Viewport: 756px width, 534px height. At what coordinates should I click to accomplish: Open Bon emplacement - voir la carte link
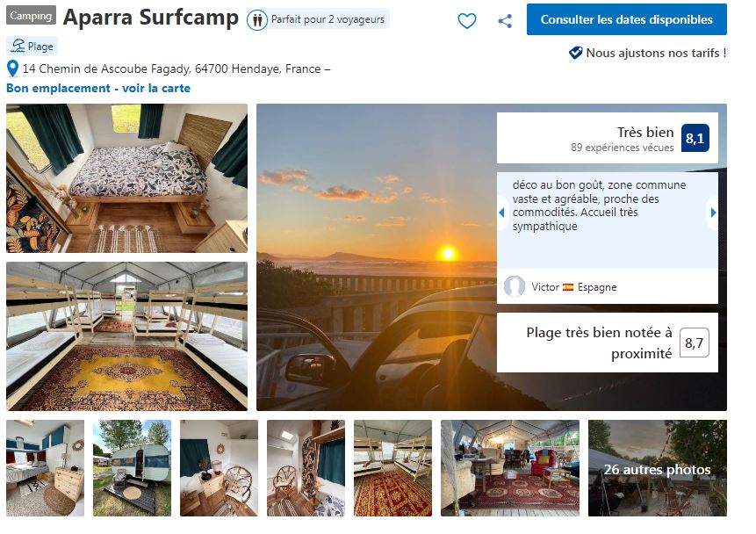[98, 88]
